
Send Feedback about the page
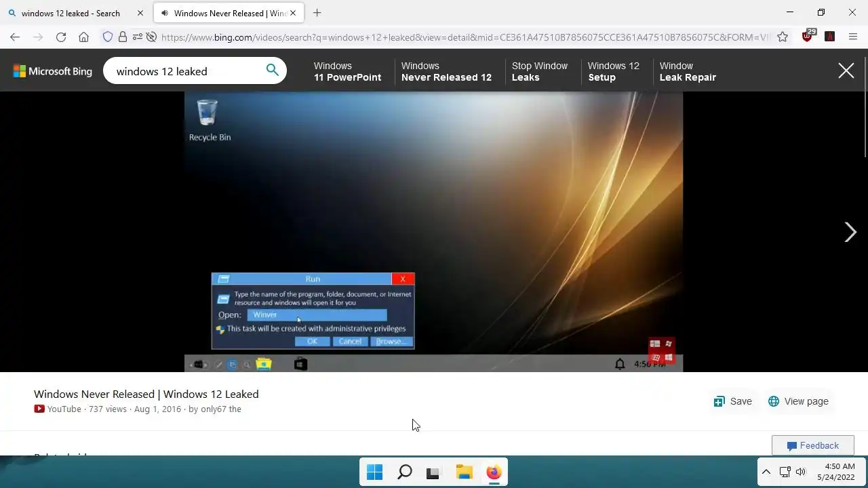[812, 445]
